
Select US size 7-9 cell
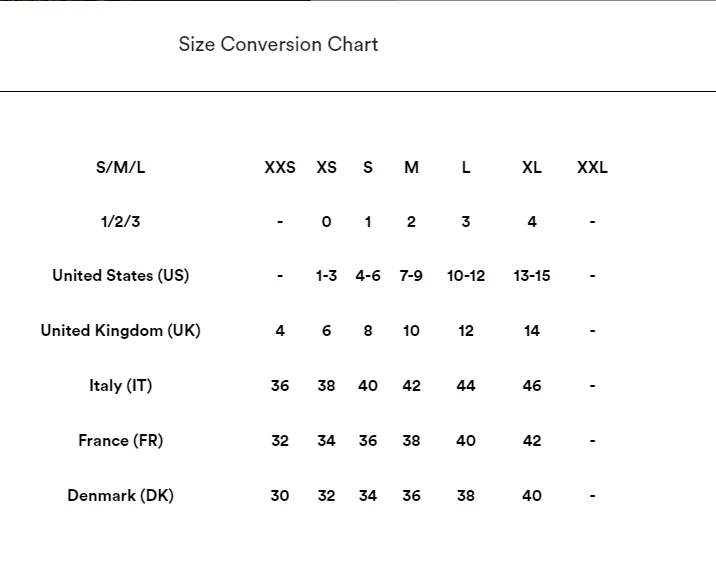[x=411, y=276]
